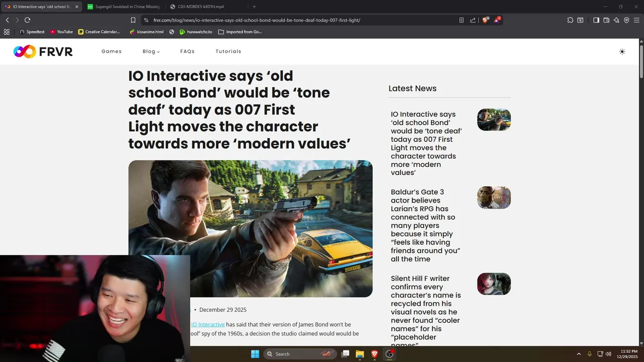Expand the Blog dropdown menu
Viewport: 644px width, 362px height.
pyautogui.click(x=151, y=51)
